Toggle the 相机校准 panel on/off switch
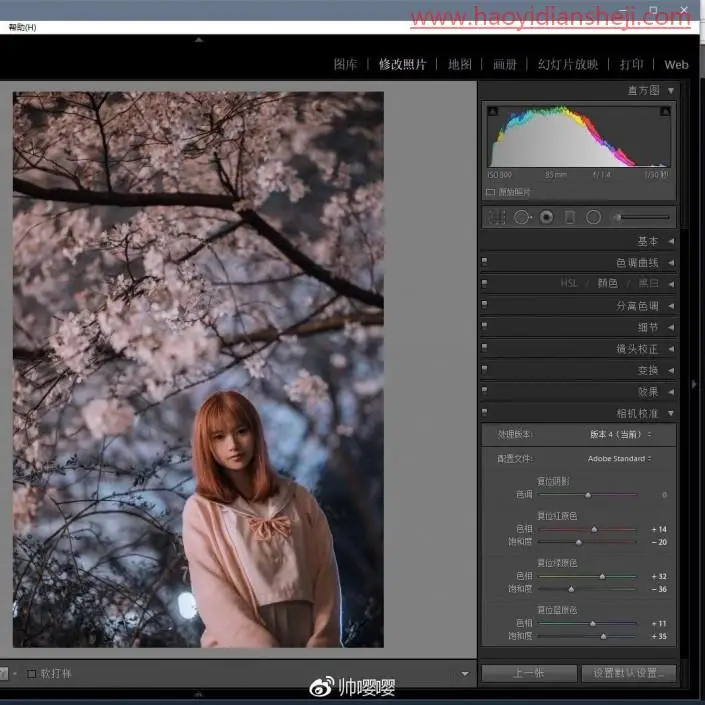The width and height of the screenshot is (705, 705). coord(484,411)
